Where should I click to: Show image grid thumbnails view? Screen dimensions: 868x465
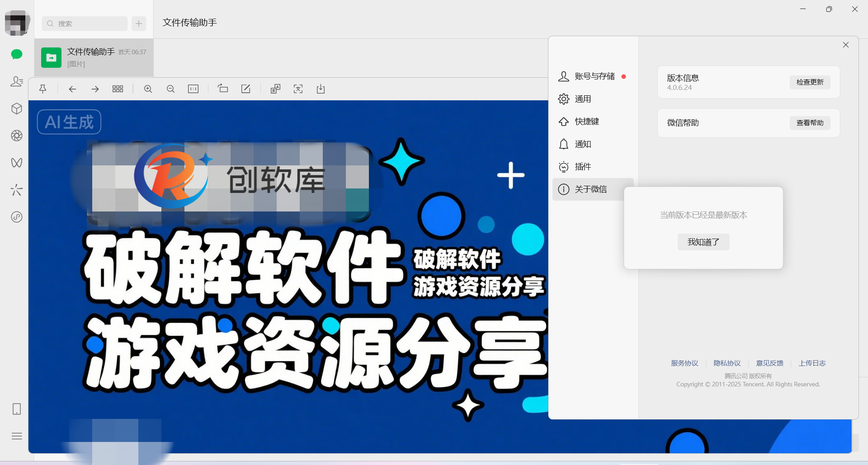pos(118,89)
